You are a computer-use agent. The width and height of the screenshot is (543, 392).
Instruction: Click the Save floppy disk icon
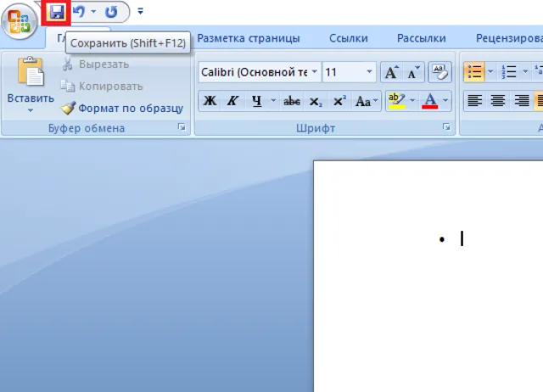(x=56, y=13)
